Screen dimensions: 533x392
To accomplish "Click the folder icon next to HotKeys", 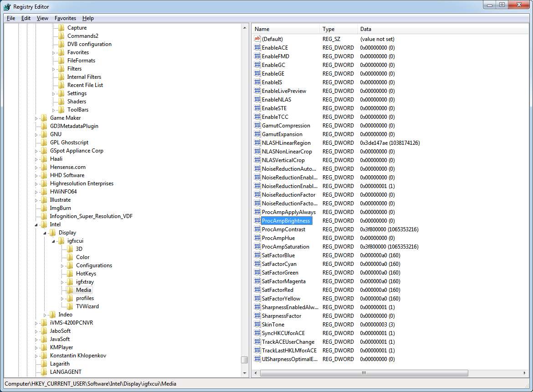I will (70, 274).
